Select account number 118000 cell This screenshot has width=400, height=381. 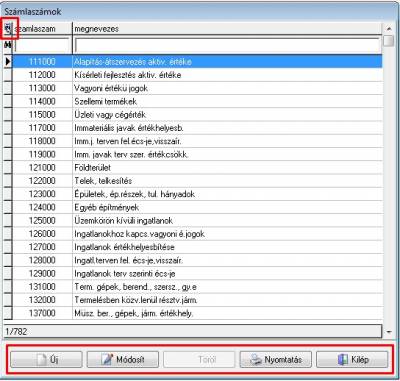click(x=42, y=141)
